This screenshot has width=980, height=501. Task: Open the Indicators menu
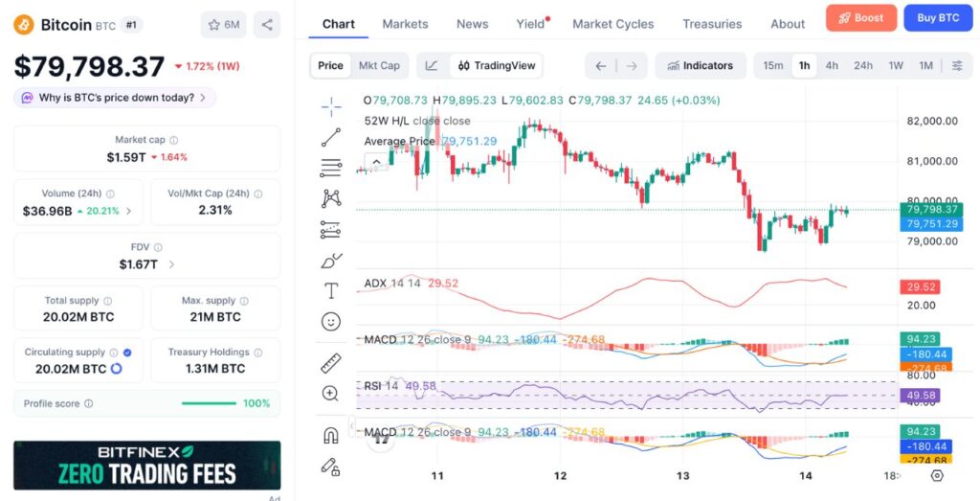point(701,66)
